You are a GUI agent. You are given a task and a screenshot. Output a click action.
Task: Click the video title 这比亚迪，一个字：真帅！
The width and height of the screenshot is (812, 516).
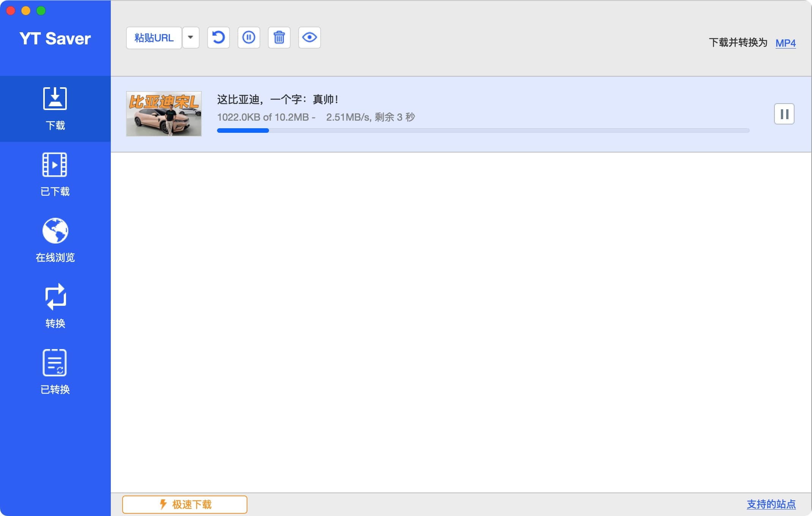tap(277, 99)
